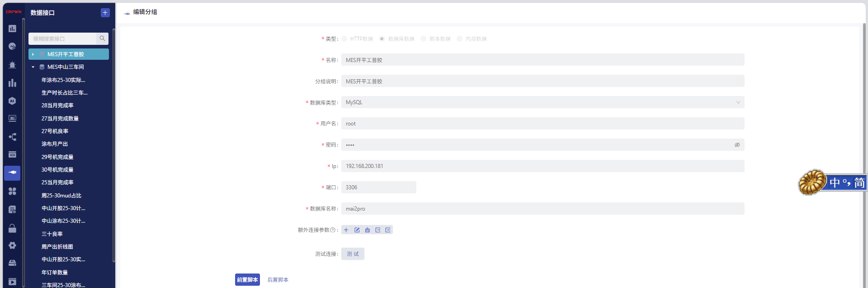Click the sidebar tree vertical scrollbar
This screenshot has height=288, width=868.
click(x=113, y=145)
